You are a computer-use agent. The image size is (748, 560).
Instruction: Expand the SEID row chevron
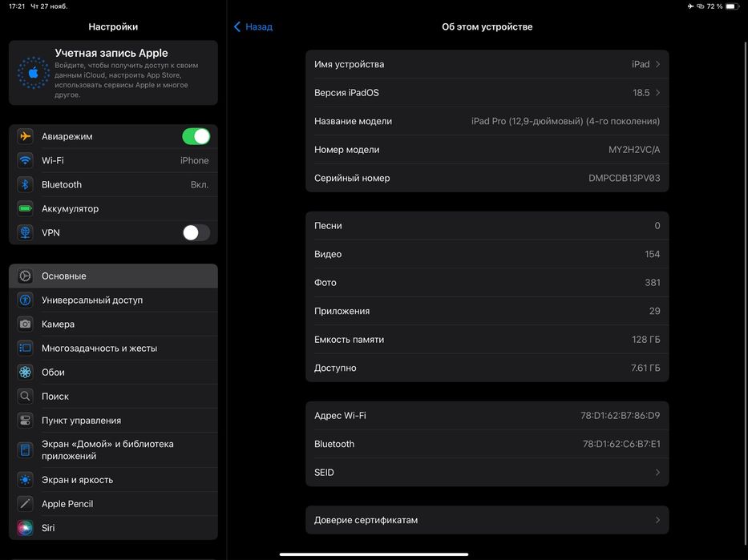[x=658, y=473]
